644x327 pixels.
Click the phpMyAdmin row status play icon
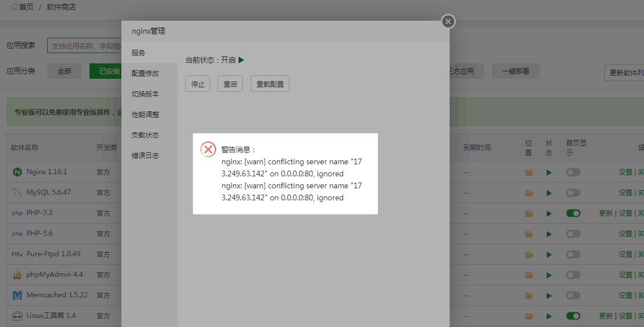pyautogui.click(x=549, y=276)
